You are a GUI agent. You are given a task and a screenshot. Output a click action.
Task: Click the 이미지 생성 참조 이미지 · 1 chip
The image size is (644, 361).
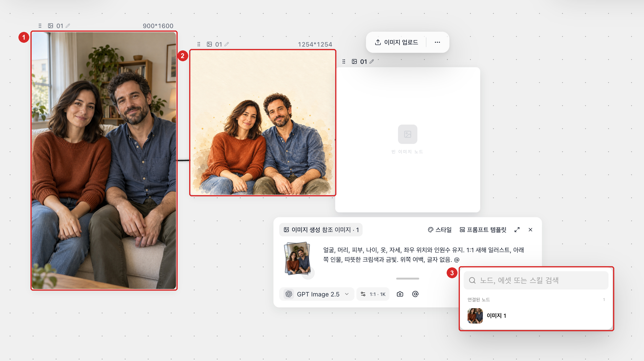tap(321, 230)
